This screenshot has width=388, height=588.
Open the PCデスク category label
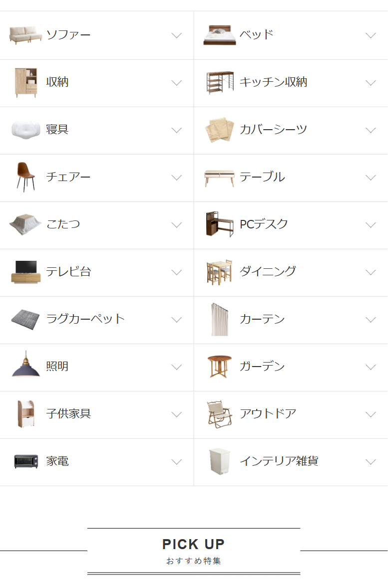point(264,224)
